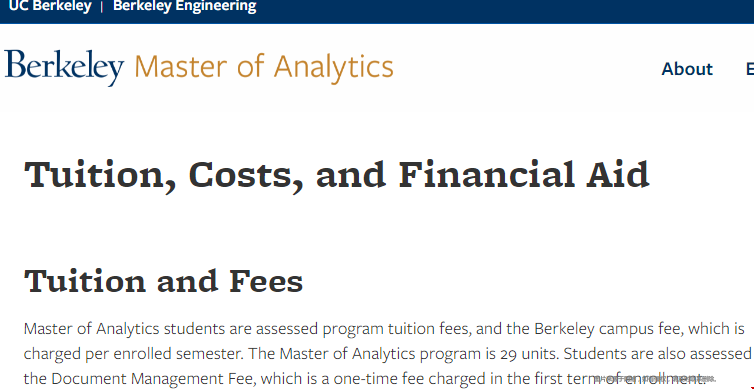This screenshot has height=389, width=754.
Task: Visit the Berkeley Engineering link
Action: click(185, 6)
